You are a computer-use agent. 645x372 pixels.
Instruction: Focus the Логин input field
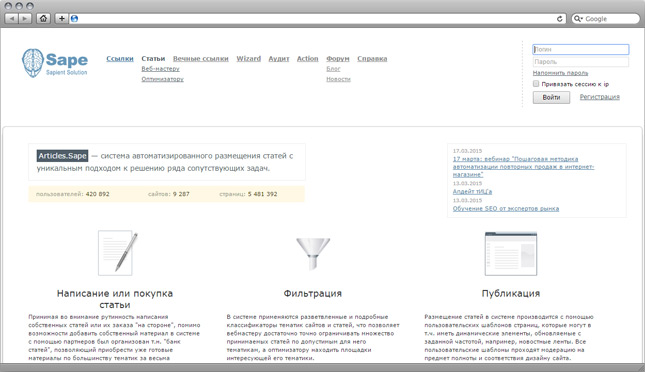coord(580,49)
